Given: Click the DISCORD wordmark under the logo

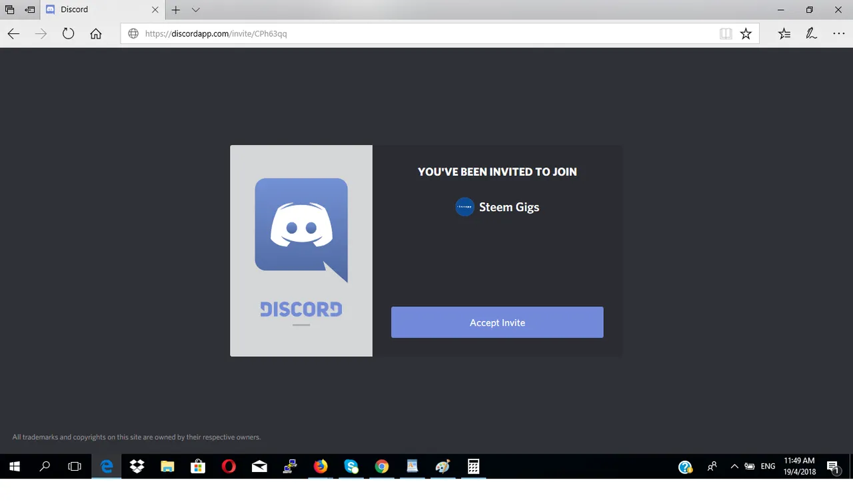Looking at the screenshot, I should coord(301,309).
